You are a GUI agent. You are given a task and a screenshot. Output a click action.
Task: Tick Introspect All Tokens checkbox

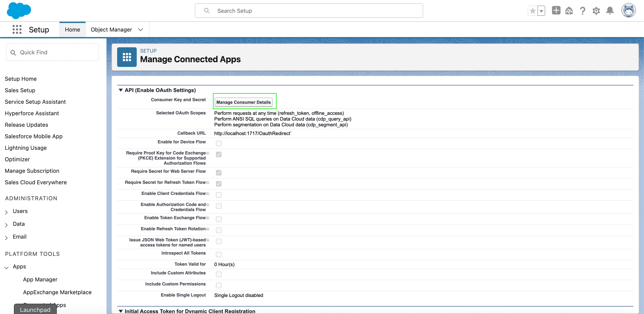(218, 255)
